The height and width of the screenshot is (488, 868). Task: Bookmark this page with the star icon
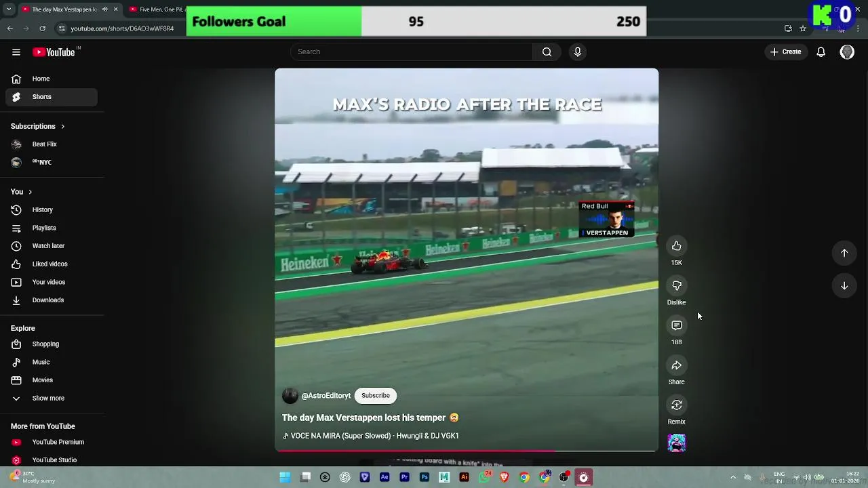tap(803, 28)
